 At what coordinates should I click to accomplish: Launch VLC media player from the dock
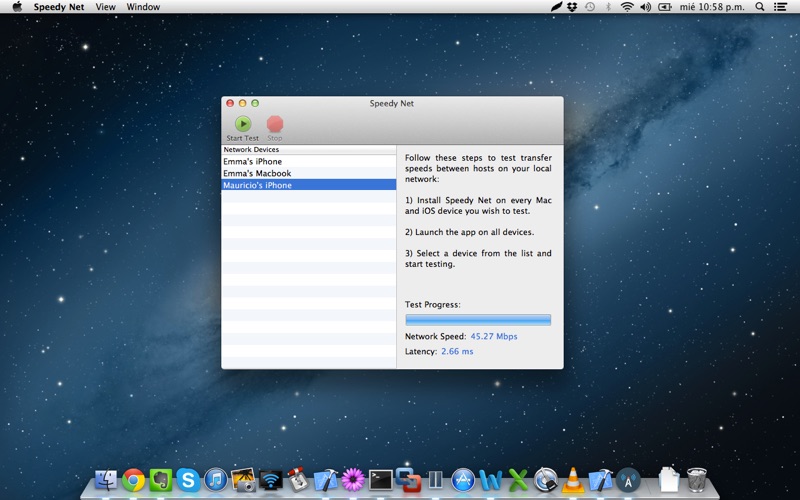click(x=573, y=480)
